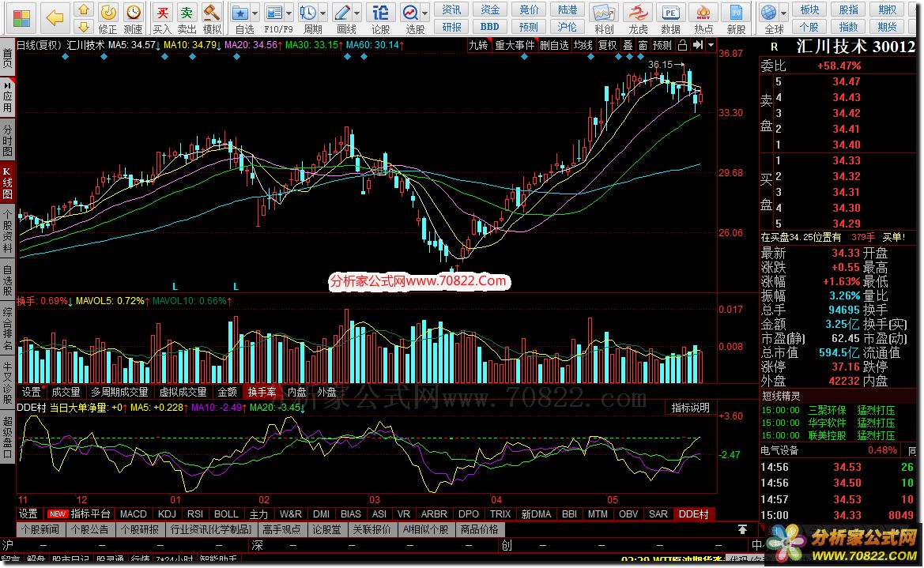Image resolution: width=924 pixels, height=568 pixels.
Task: Toggle 重大事件 markers
Action: pos(515,45)
